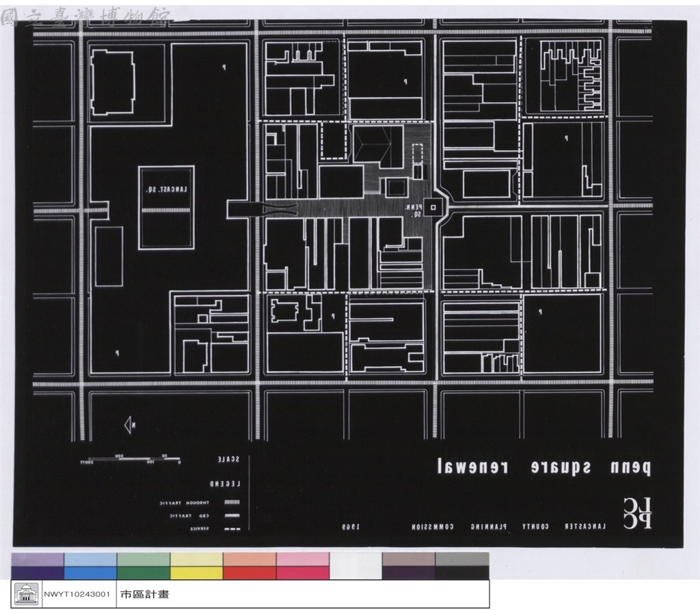Screen dimensions: 700x610
Task: Click the dashed service legend symbol
Action: tap(232, 529)
